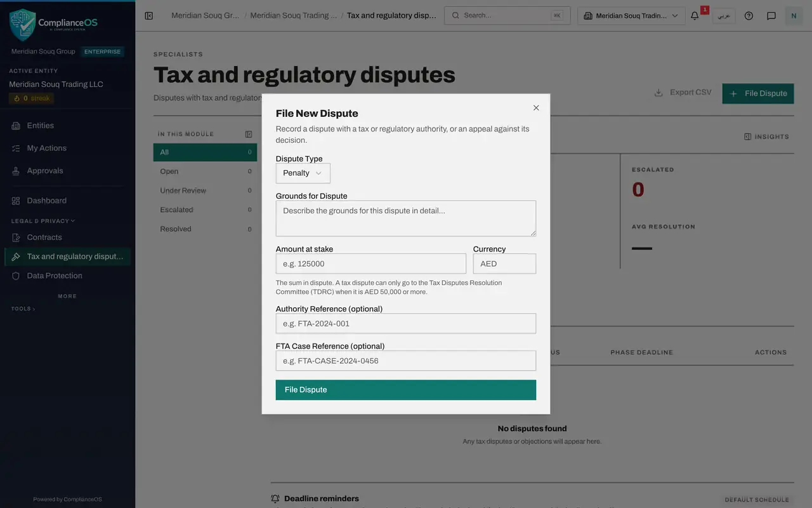The image size is (812, 508).
Task: Open the Dispute Type dropdown showing Penalty
Action: [x=303, y=173]
